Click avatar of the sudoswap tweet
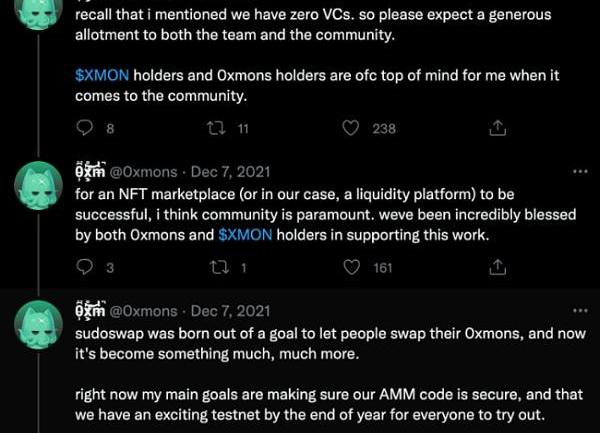The height and width of the screenshot is (433, 600). tap(40, 324)
